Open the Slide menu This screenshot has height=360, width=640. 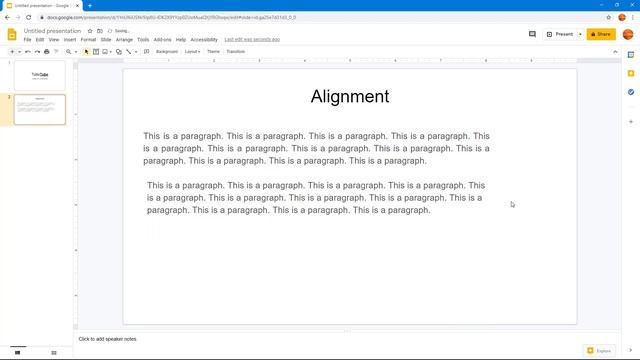pos(106,40)
